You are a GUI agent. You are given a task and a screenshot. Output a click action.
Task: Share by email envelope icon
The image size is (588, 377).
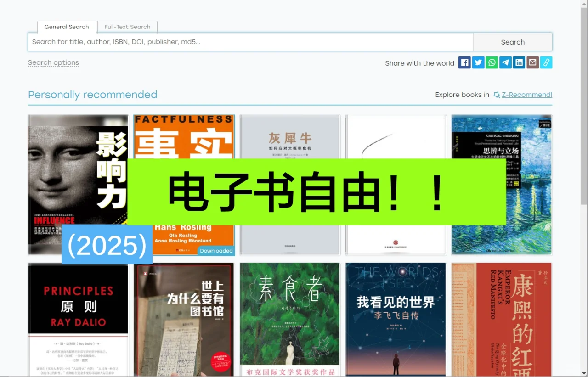[x=532, y=63]
